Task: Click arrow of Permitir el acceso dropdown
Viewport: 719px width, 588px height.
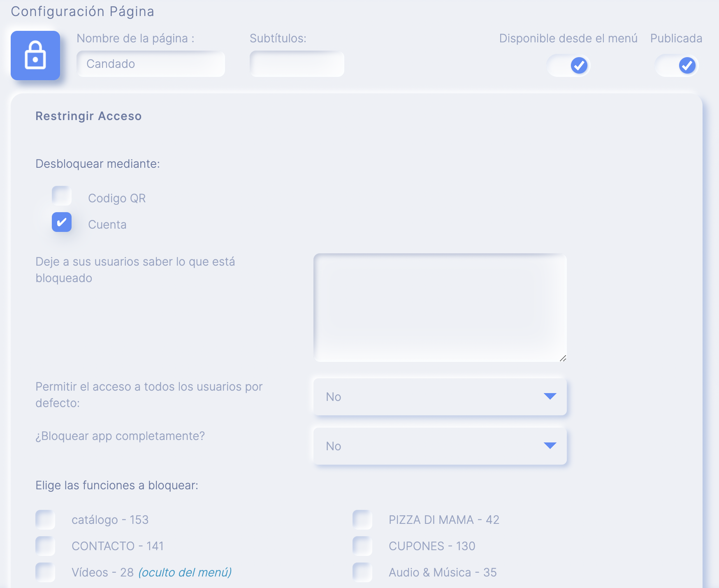Action: [x=550, y=396]
